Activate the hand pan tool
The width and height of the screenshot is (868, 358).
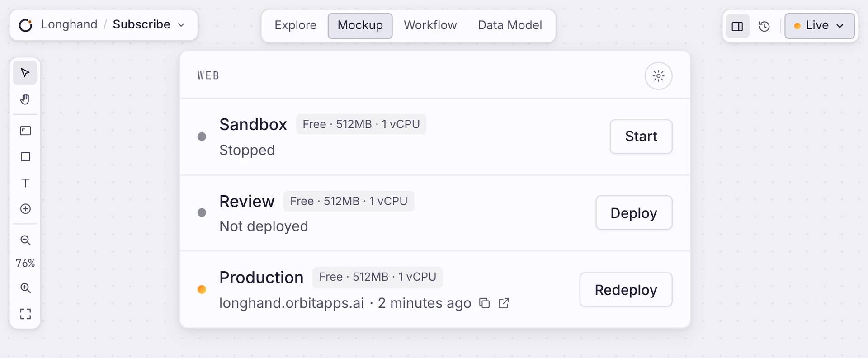click(25, 99)
